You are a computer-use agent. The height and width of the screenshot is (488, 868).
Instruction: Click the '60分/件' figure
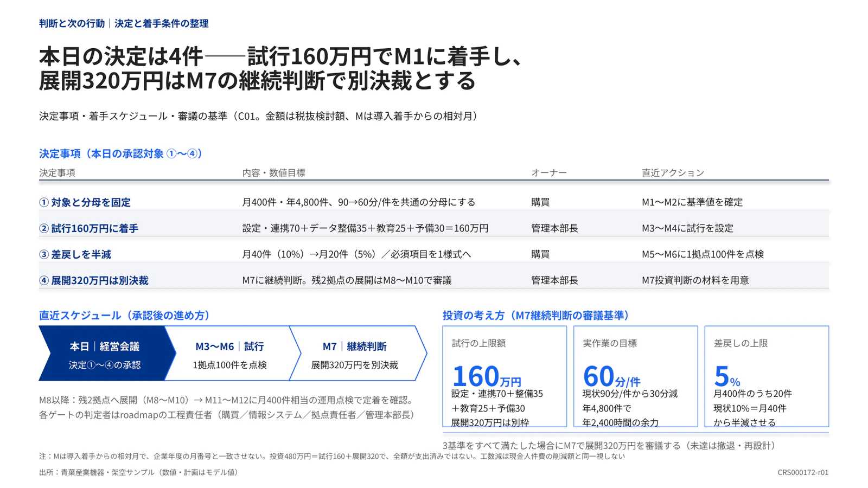(x=611, y=375)
